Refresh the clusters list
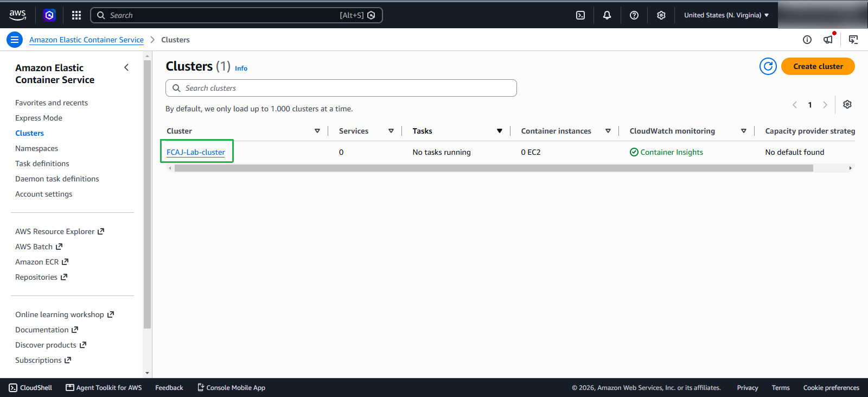Viewport: 868px width, 397px height. (768, 66)
